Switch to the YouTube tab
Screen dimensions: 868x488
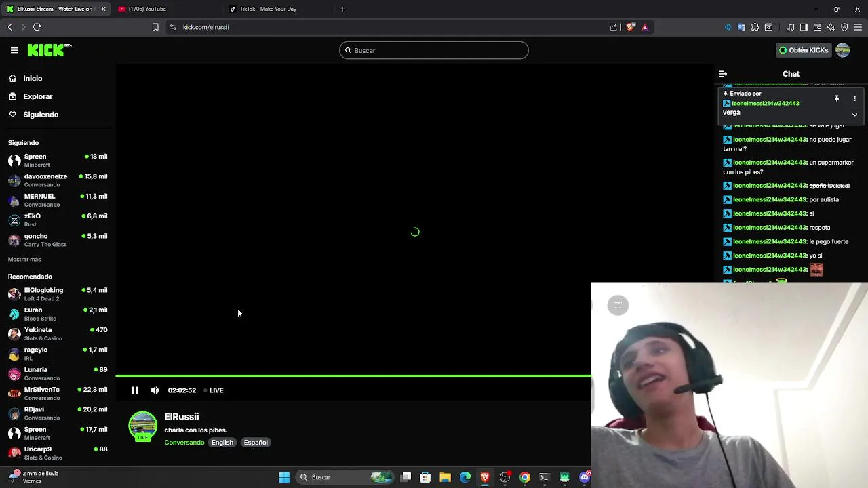click(166, 9)
